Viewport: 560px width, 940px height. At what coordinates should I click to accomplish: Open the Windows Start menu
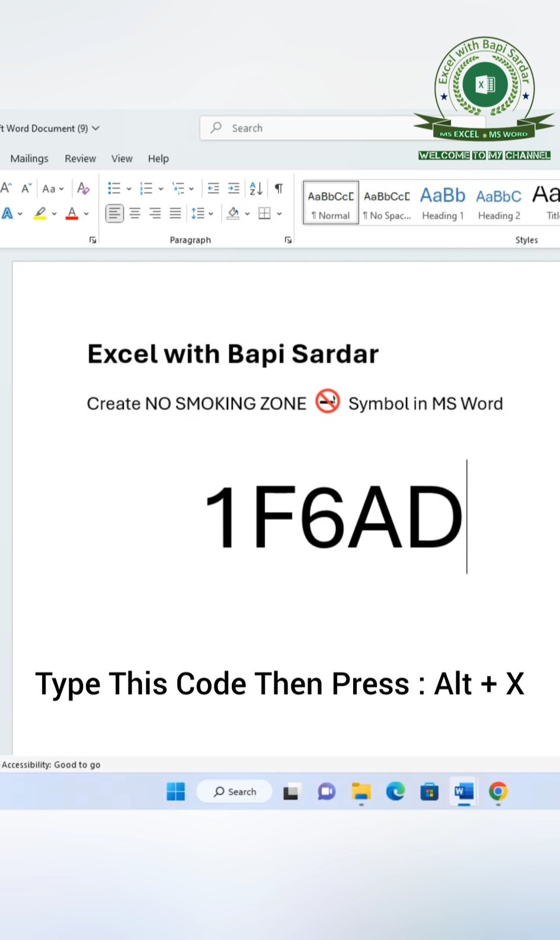175,791
